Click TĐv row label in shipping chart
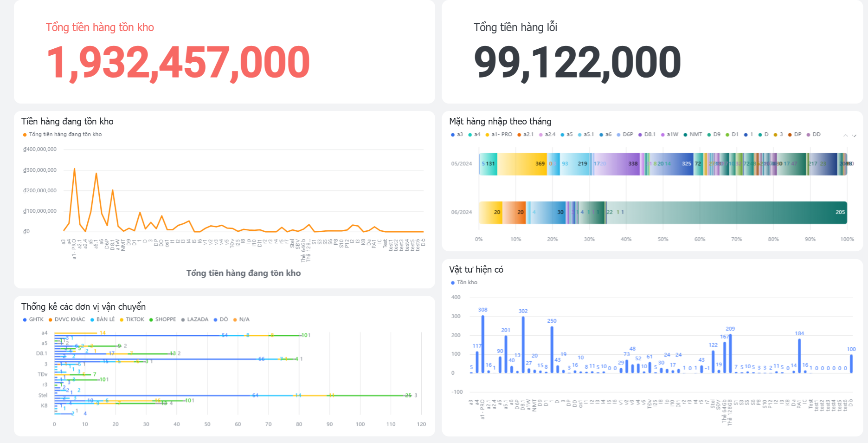The width and height of the screenshot is (868, 443). 43,374
